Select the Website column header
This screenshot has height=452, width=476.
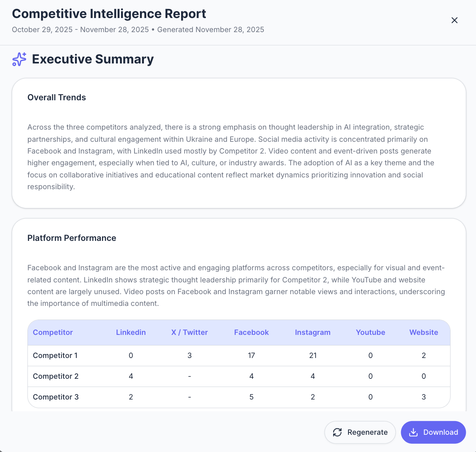click(423, 332)
